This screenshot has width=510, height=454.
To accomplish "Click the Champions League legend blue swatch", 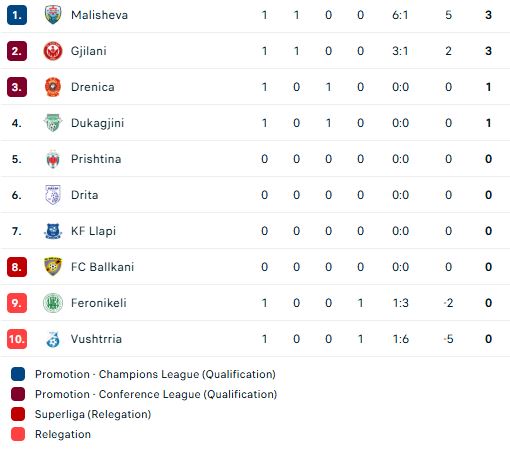I will (x=18, y=374).
